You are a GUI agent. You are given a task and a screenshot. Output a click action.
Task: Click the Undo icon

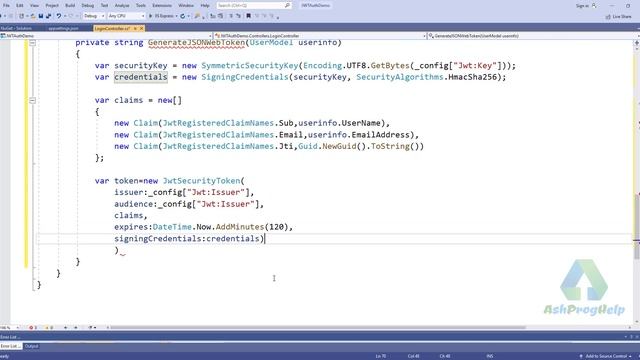[x=59, y=16]
